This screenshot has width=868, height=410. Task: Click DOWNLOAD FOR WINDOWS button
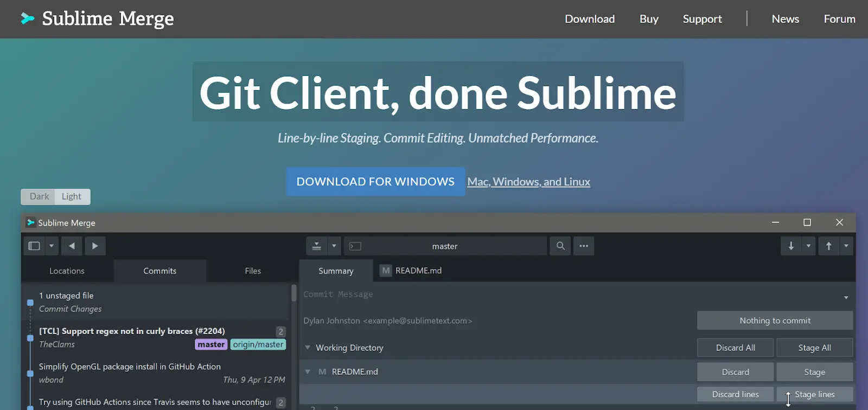click(x=375, y=182)
